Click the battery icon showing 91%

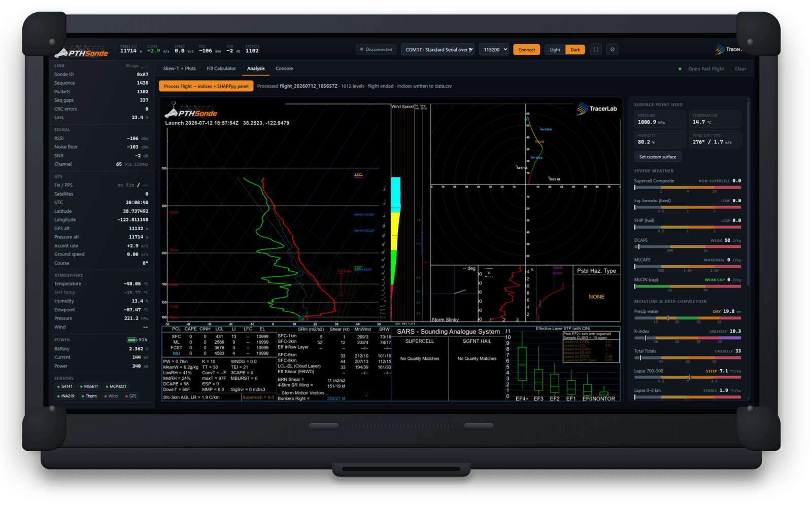click(x=131, y=340)
